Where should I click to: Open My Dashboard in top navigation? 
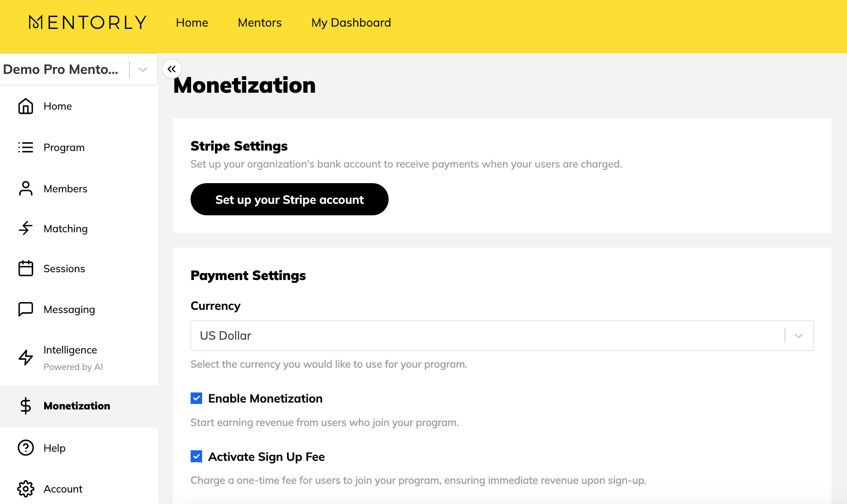(351, 22)
